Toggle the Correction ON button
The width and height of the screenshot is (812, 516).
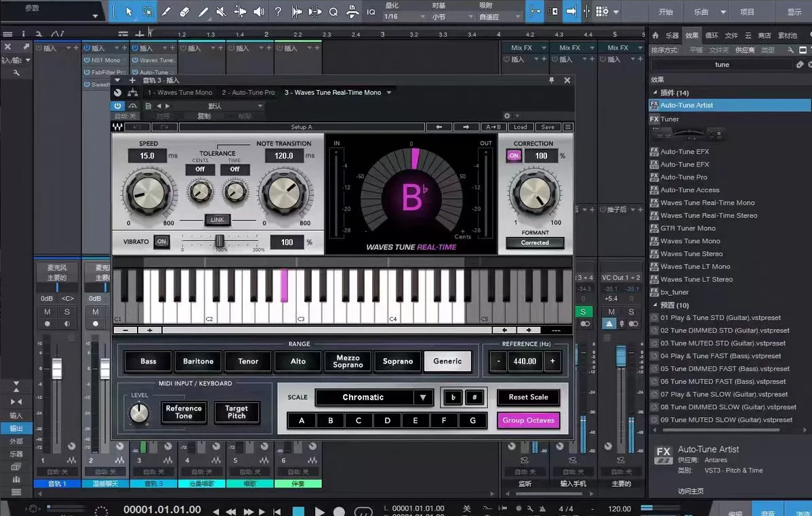click(514, 156)
